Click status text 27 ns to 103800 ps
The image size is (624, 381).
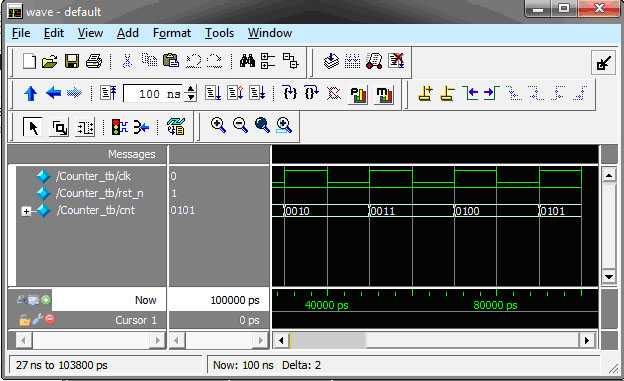click(x=62, y=365)
